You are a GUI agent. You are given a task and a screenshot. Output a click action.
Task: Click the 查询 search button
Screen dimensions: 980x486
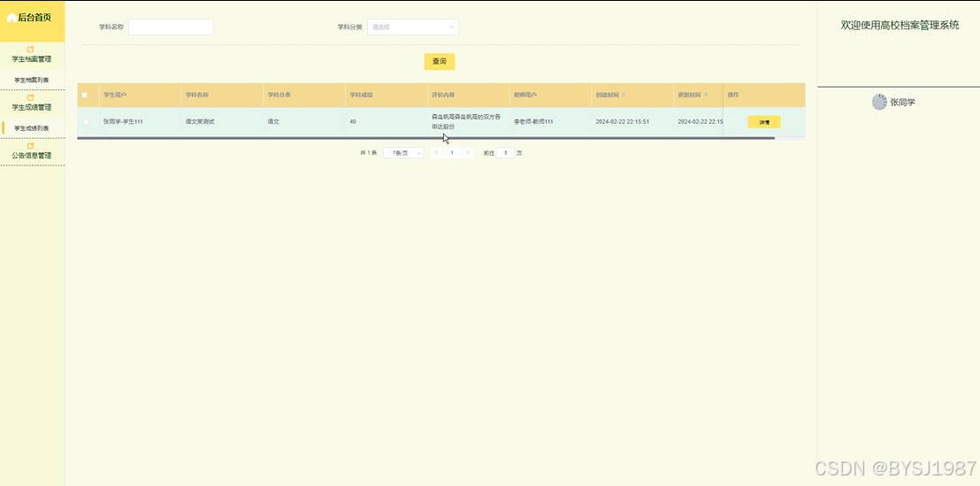(x=440, y=61)
